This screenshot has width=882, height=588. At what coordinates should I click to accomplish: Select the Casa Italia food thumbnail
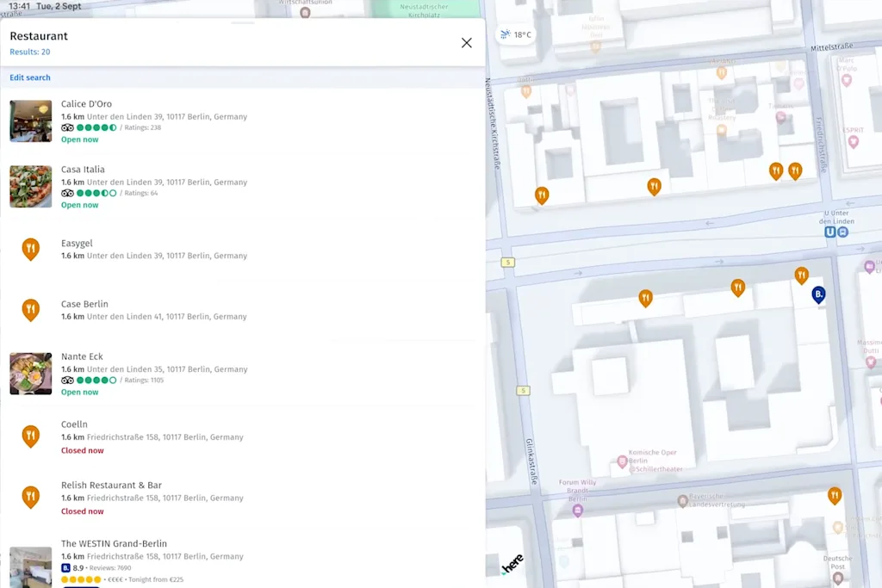pyautogui.click(x=31, y=187)
